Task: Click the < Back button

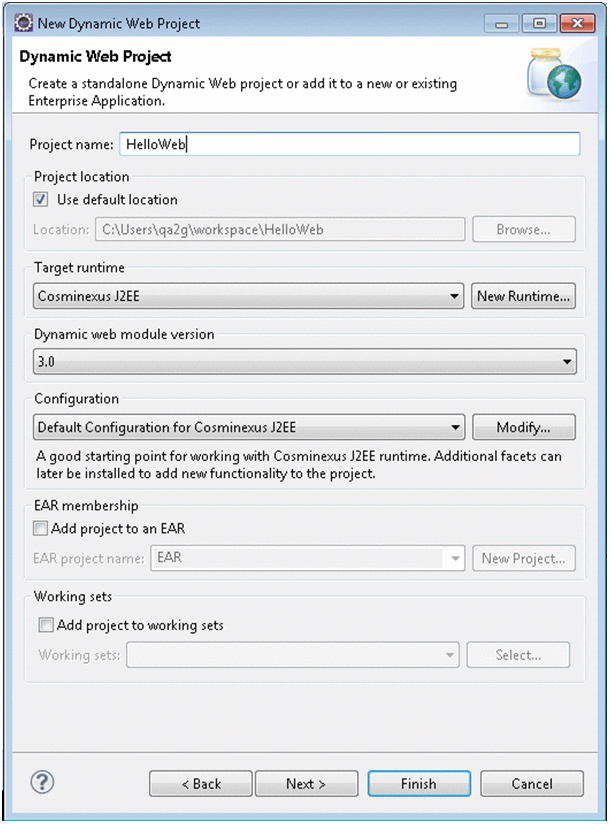Action: [200, 783]
